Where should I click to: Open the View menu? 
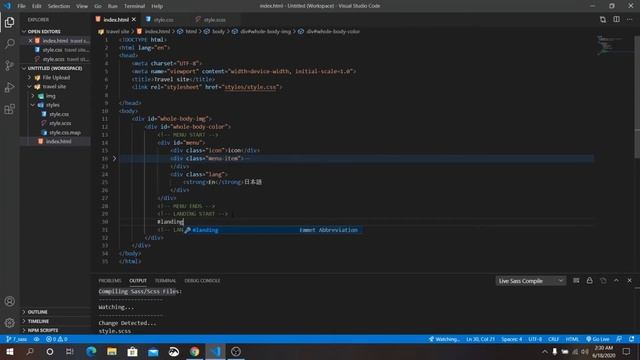82,6
